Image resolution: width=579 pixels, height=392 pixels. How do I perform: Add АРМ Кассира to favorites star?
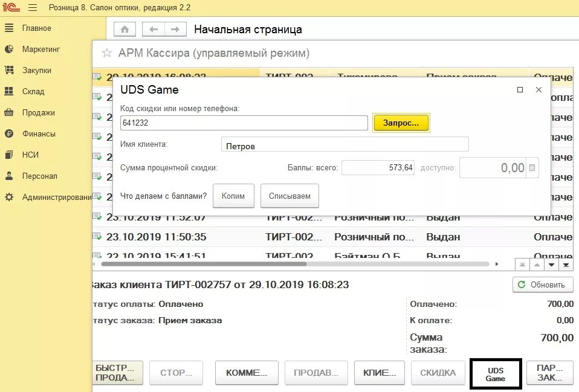pos(107,53)
